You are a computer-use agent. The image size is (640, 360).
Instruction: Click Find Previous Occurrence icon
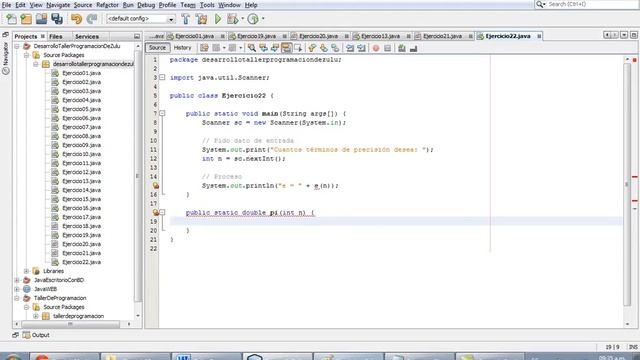(263, 48)
